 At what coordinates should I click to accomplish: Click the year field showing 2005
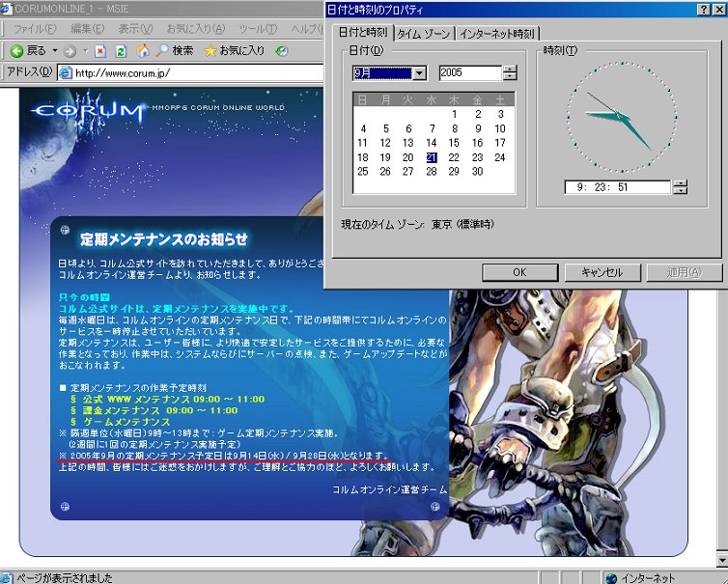(x=470, y=73)
